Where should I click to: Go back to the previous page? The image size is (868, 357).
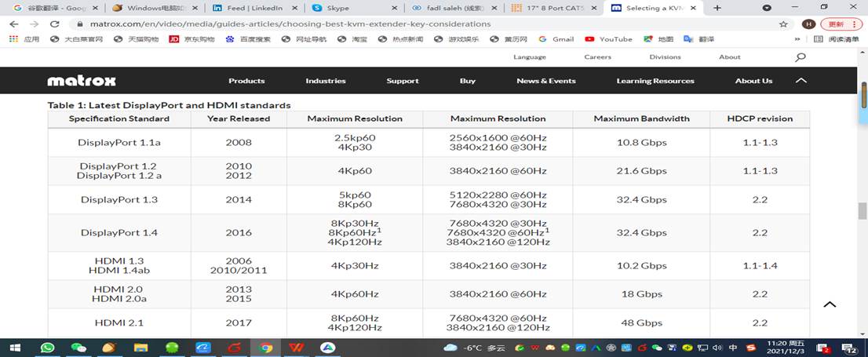point(14,24)
